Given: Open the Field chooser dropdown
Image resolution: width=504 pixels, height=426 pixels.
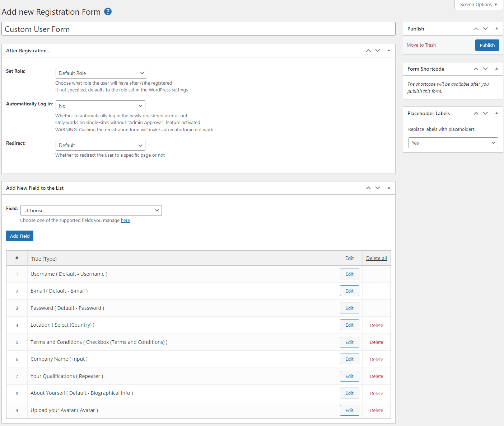Looking at the screenshot, I should point(91,210).
